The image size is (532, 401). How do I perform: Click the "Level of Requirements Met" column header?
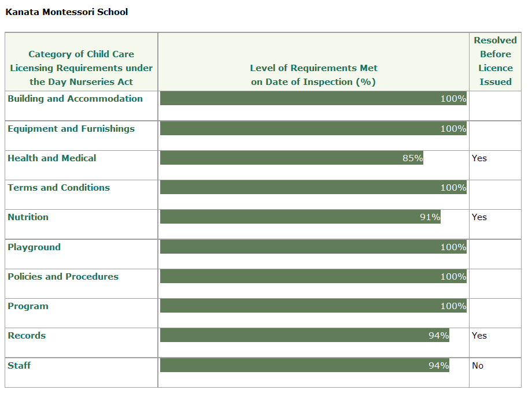click(x=313, y=75)
